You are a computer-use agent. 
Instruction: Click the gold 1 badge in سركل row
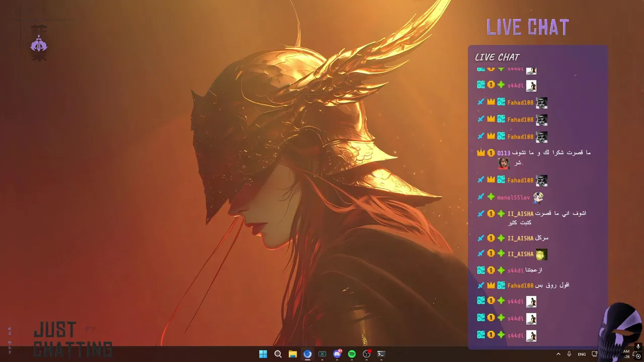point(491,238)
